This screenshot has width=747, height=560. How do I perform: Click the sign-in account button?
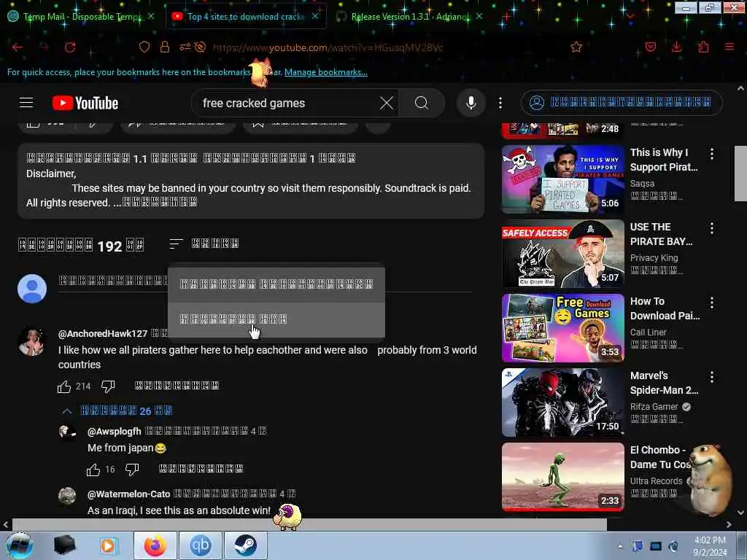point(622,103)
